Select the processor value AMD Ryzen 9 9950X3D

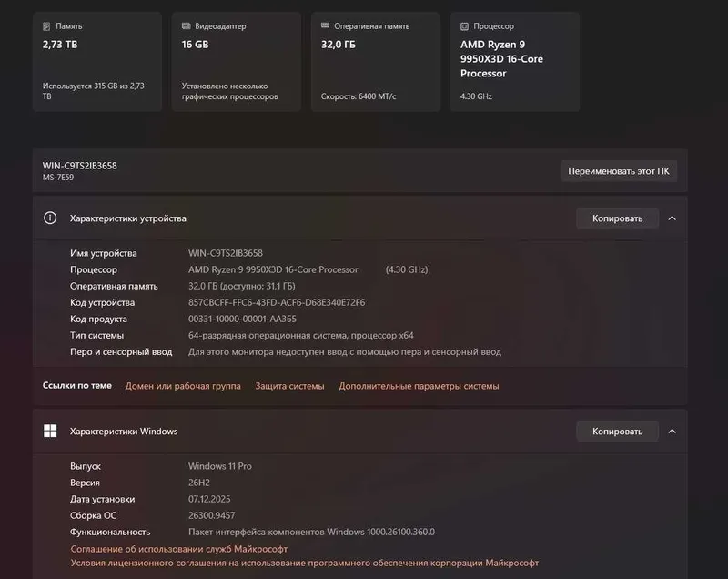273,269
